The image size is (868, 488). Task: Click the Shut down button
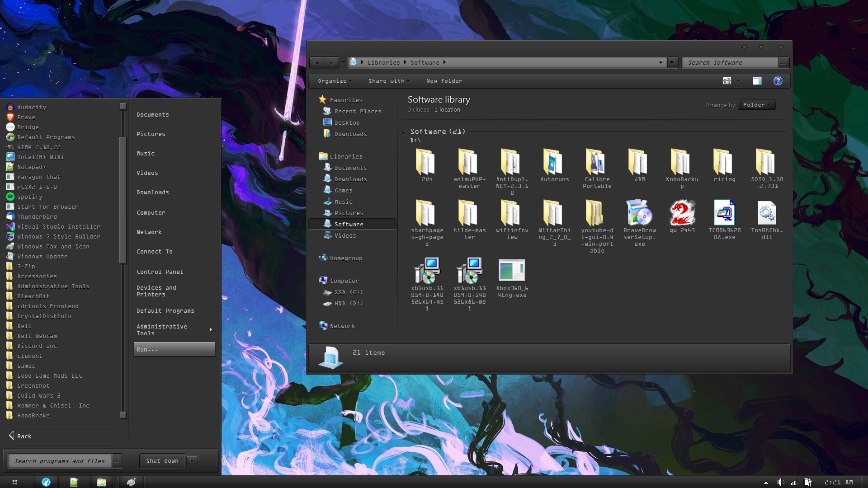tap(162, 460)
